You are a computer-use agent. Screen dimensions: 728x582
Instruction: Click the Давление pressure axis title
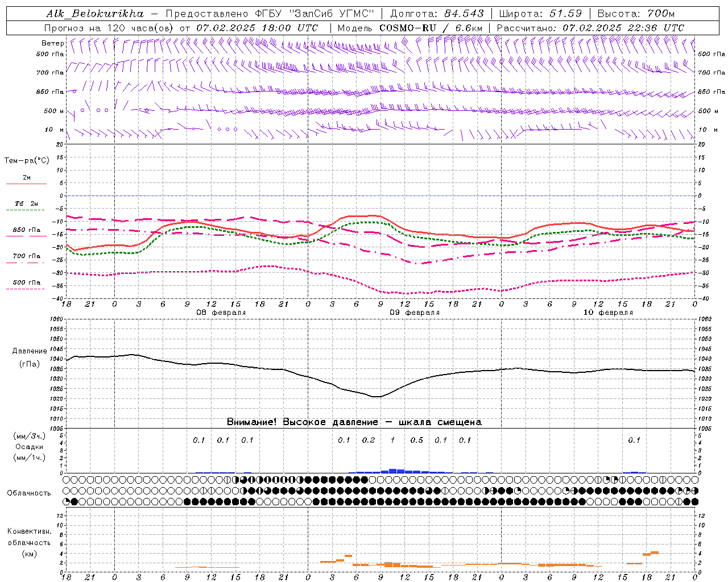pyautogui.click(x=30, y=351)
